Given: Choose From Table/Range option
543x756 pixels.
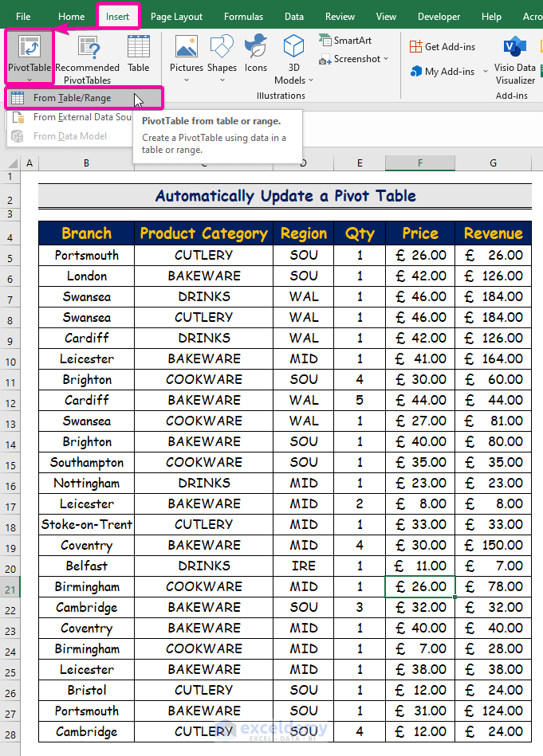Looking at the screenshot, I should point(85,98).
